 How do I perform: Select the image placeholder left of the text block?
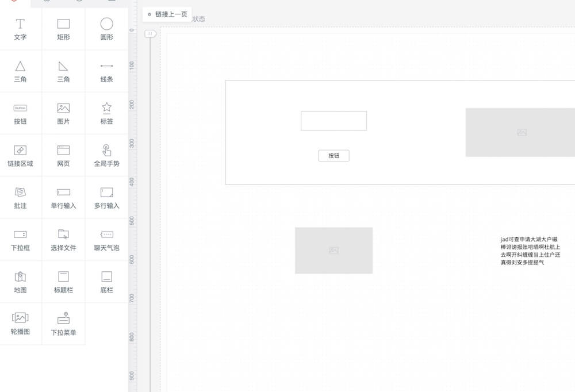[333, 251]
